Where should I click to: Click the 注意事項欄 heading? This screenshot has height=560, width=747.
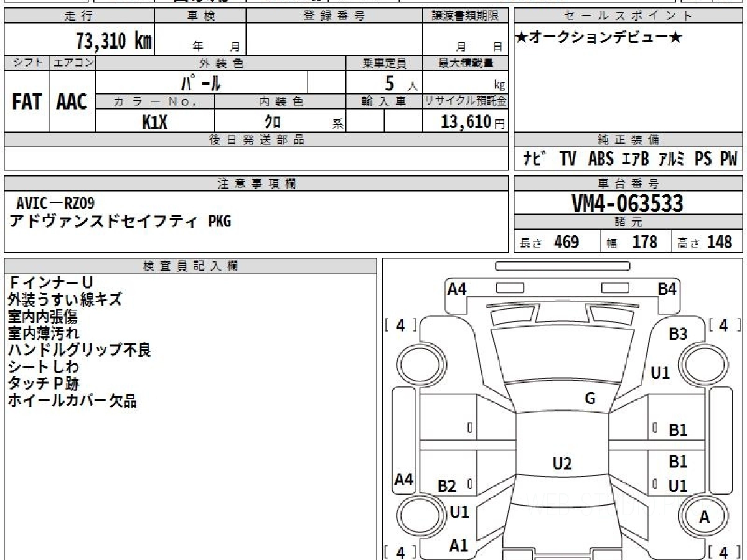click(x=256, y=184)
